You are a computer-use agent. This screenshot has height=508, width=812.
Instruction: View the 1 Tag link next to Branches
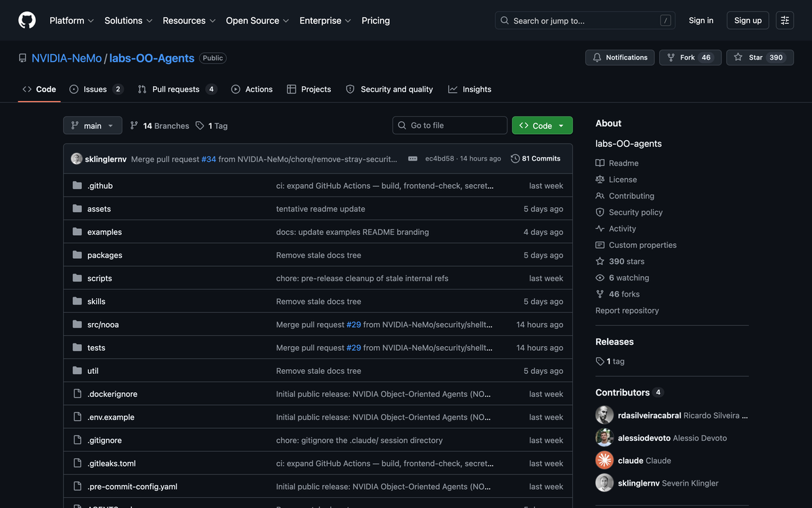(x=212, y=126)
